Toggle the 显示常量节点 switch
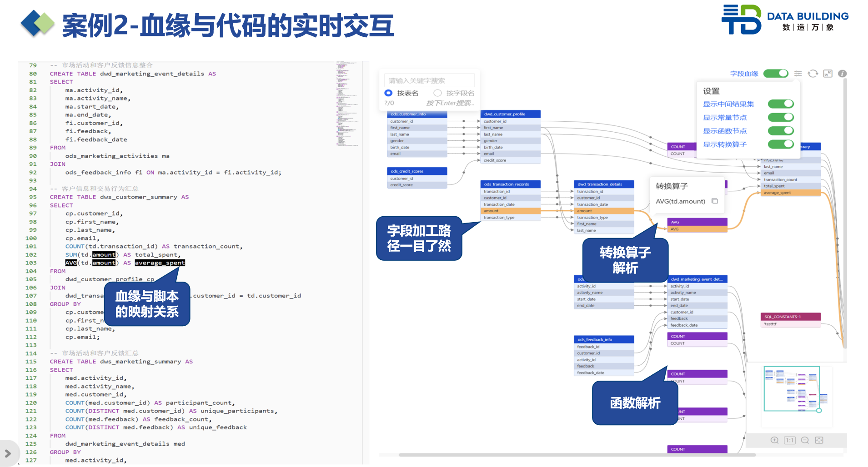Viewport: 868px width, 467px height. 781,117
